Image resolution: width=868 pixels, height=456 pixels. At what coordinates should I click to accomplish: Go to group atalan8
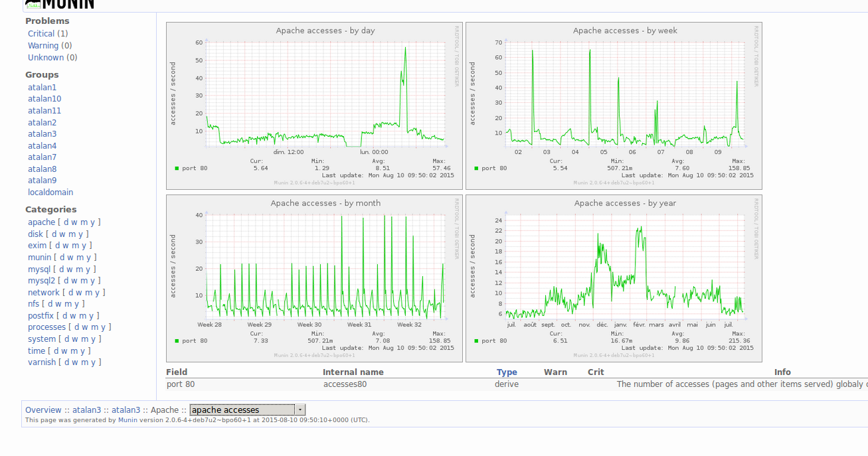[x=42, y=169]
